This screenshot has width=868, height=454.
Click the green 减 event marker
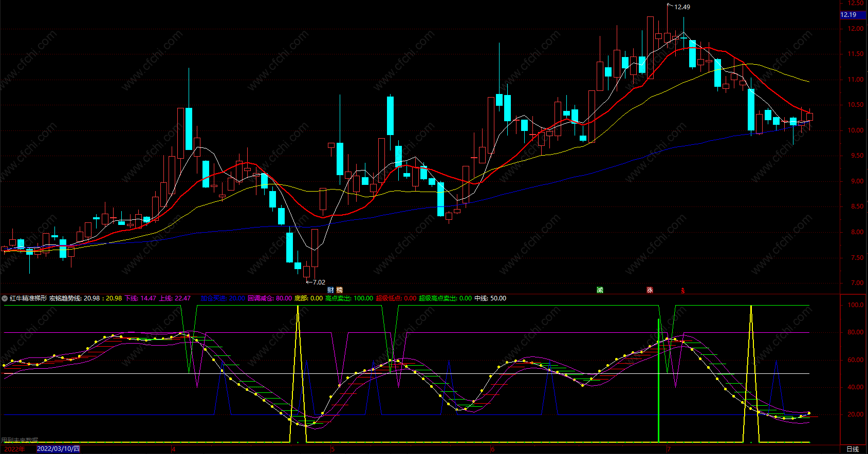[x=600, y=290]
